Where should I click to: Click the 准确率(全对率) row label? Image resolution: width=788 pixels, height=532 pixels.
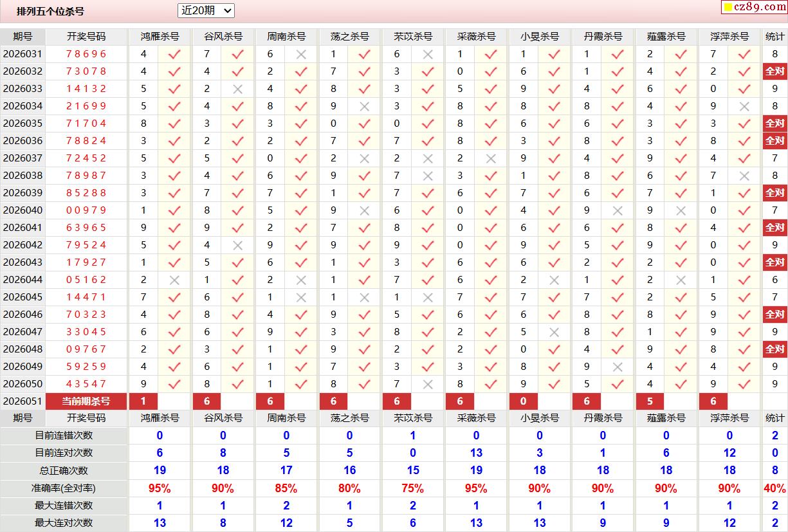(x=64, y=488)
